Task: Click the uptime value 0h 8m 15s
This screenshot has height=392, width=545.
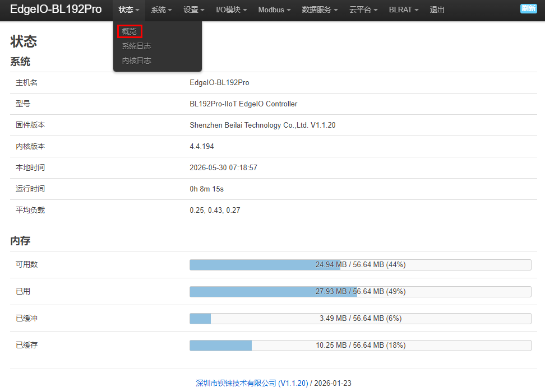Action: [206, 189]
